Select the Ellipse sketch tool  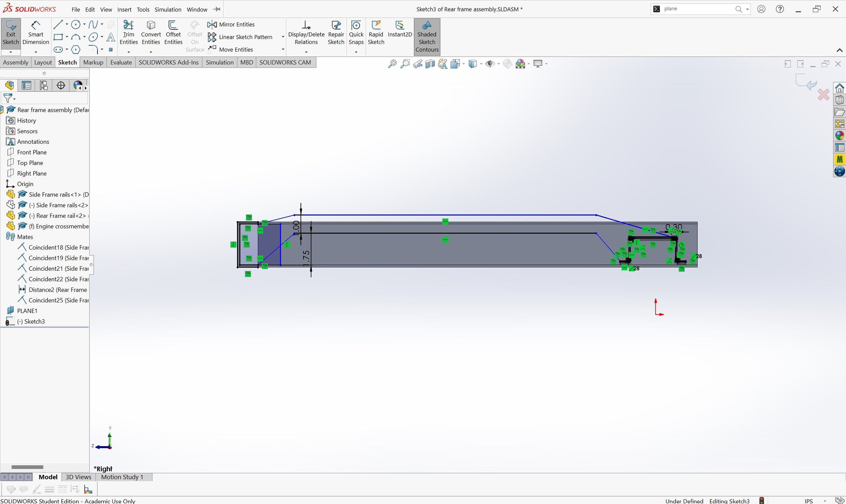tap(93, 37)
